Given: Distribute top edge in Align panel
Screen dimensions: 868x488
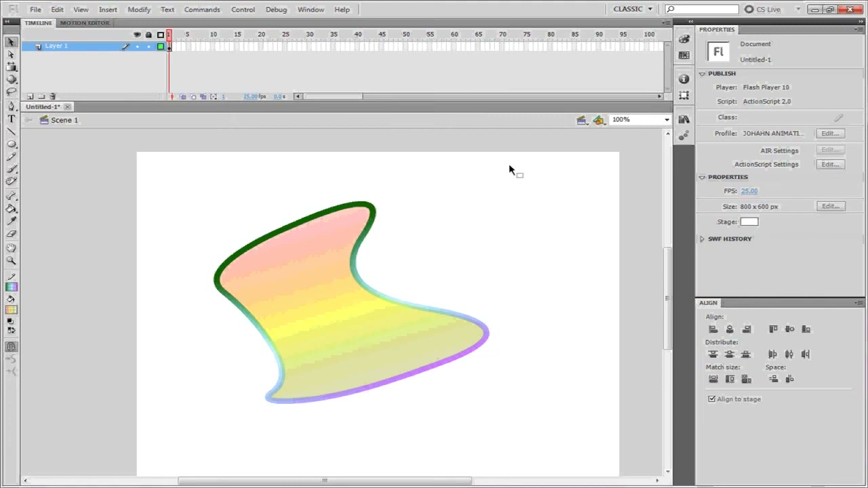Looking at the screenshot, I should pyautogui.click(x=713, y=354).
